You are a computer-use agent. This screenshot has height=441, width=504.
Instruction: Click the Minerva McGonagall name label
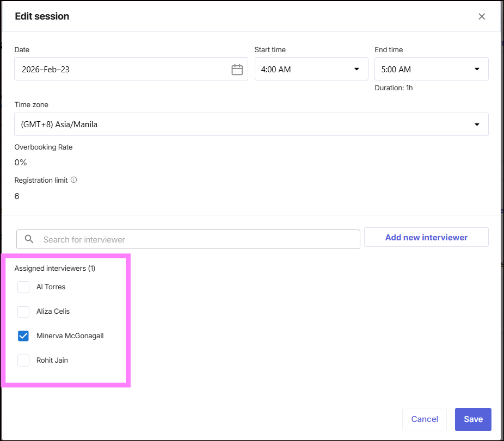[x=70, y=336]
